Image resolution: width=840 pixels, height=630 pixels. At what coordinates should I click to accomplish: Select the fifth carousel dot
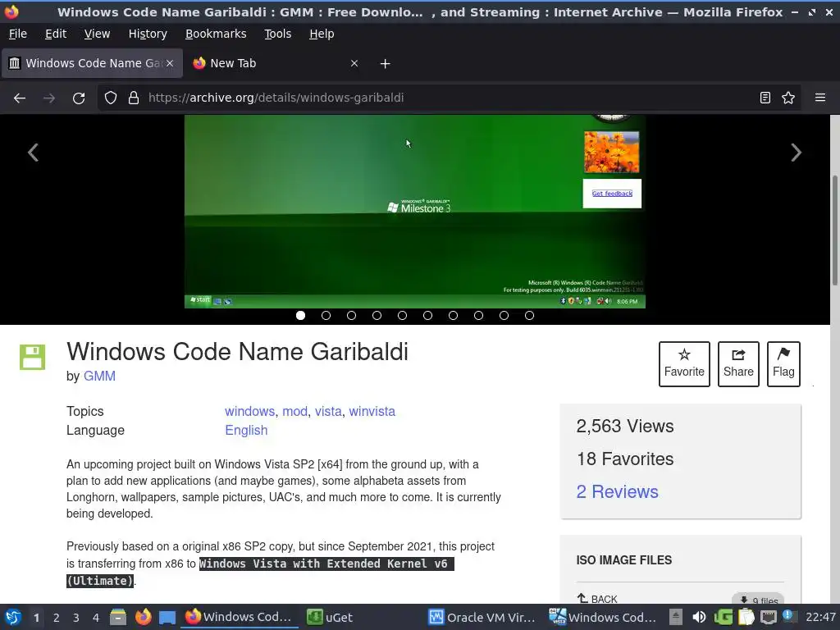(x=402, y=316)
